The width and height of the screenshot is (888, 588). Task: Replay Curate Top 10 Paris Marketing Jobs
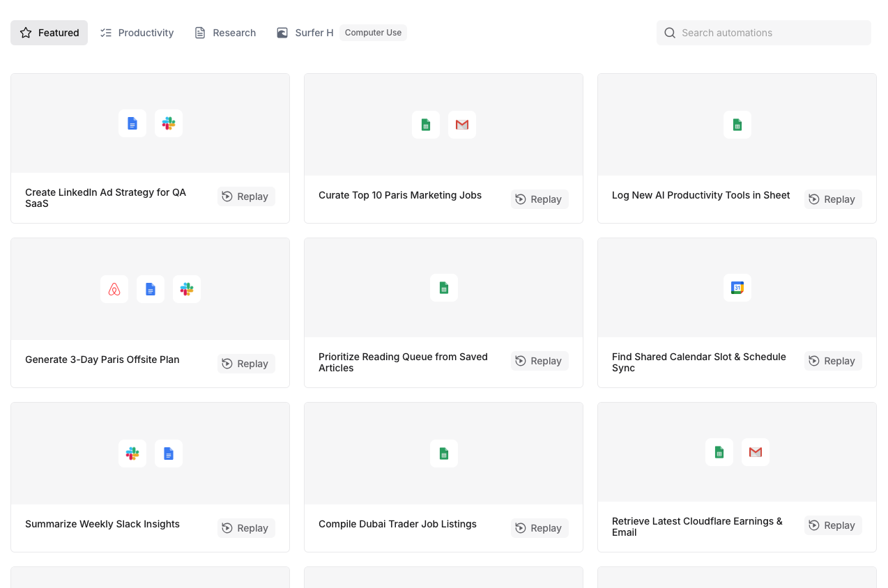(x=539, y=199)
